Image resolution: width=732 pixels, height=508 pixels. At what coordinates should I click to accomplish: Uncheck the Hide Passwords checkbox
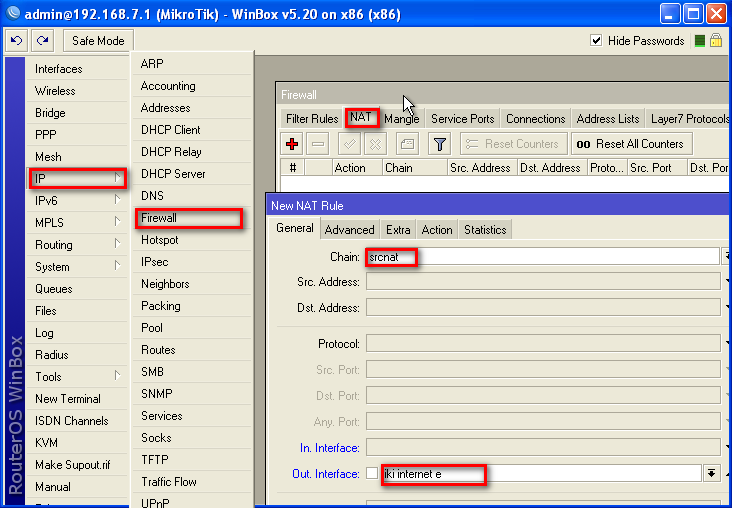click(x=596, y=41)
